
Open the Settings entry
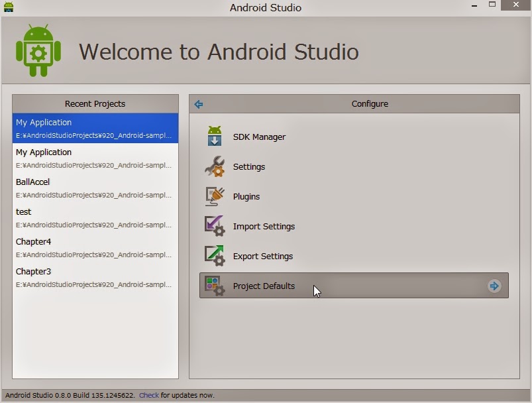(249, 166)
